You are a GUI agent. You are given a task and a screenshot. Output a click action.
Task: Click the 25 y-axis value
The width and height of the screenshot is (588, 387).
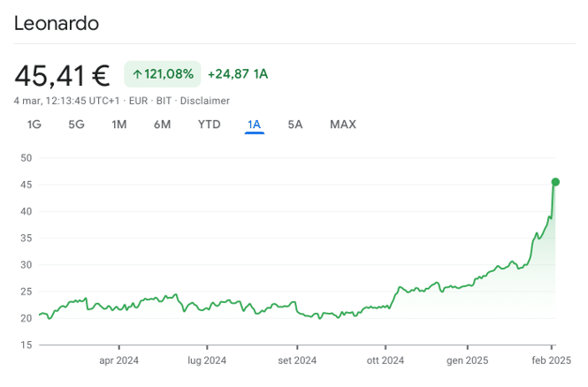[x=27, y=291]
